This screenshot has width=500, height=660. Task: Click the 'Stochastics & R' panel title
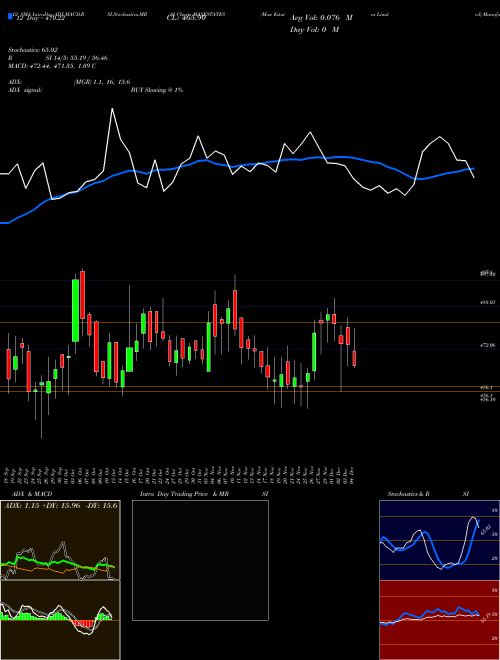408,494
